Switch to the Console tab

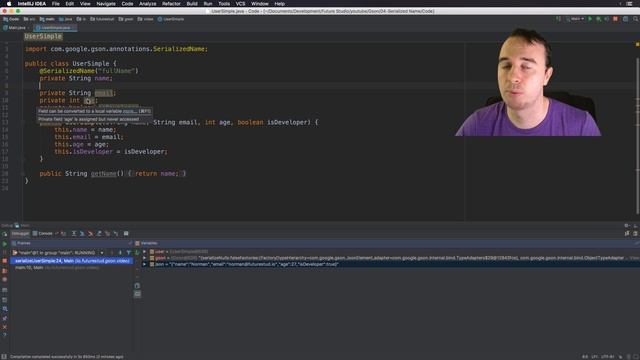(43, 233)
